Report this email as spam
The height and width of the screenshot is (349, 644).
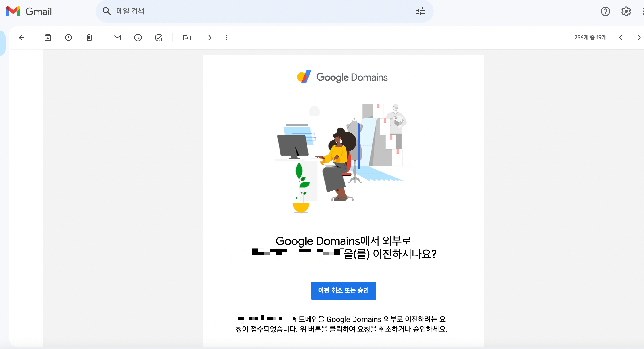pyautogui.click(x=69, y=38)
